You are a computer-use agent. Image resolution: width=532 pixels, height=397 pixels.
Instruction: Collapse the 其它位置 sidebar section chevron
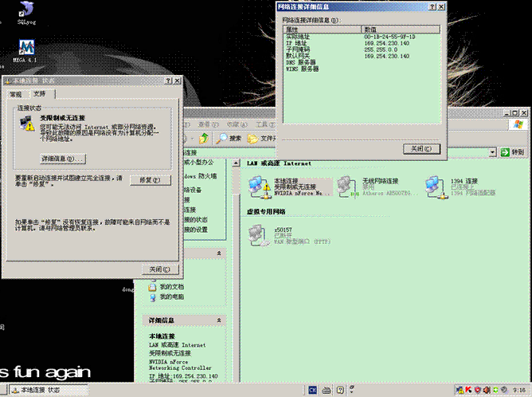pos(219,253)
